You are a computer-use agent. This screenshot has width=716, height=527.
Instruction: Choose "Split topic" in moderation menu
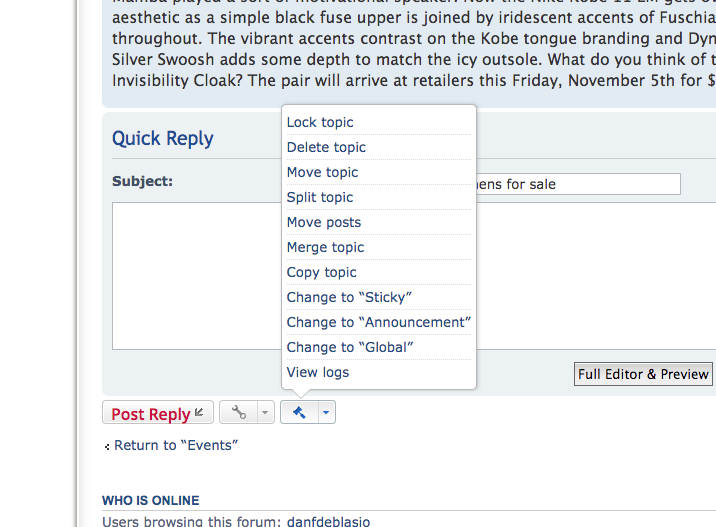pyautogui.click(x=320, y=197)
